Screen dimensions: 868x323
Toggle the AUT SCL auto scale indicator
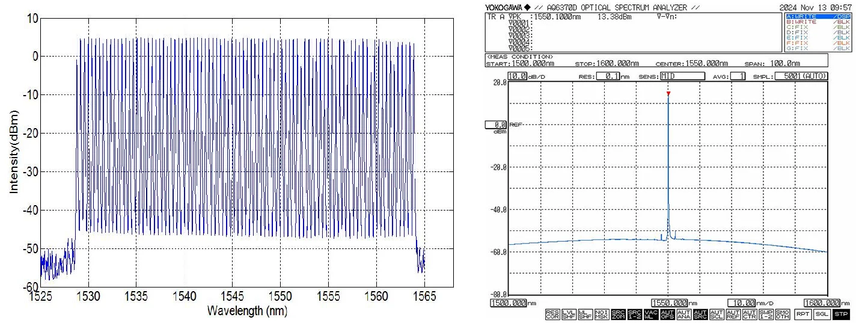click(716, 314)
